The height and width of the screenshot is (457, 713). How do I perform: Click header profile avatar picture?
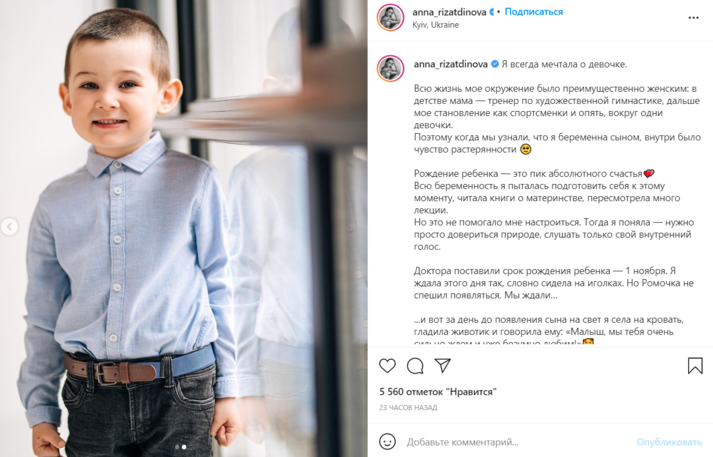[391, 18]
